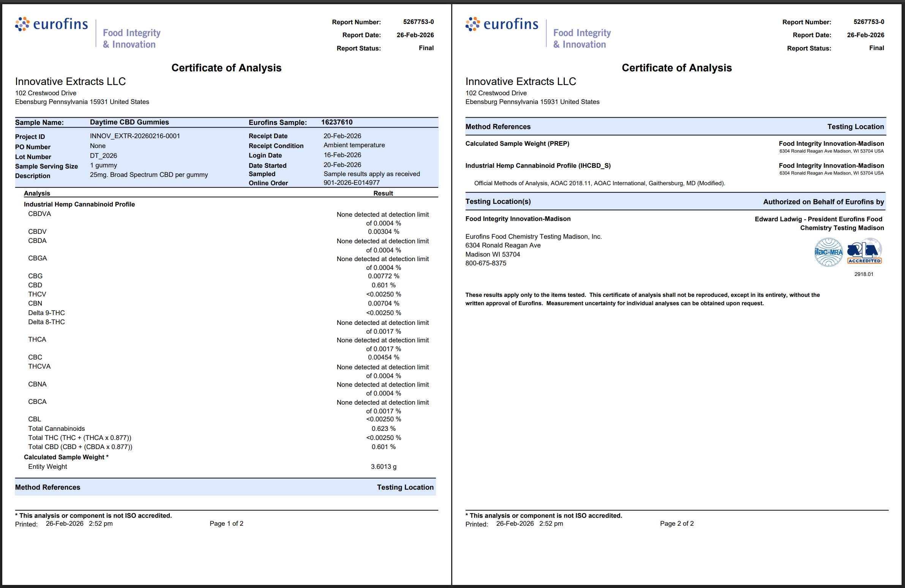The width and height of the screenshot is (905, 588).
Task: Click the Page 2 of 2 footer label
Action: pos(676,523)
